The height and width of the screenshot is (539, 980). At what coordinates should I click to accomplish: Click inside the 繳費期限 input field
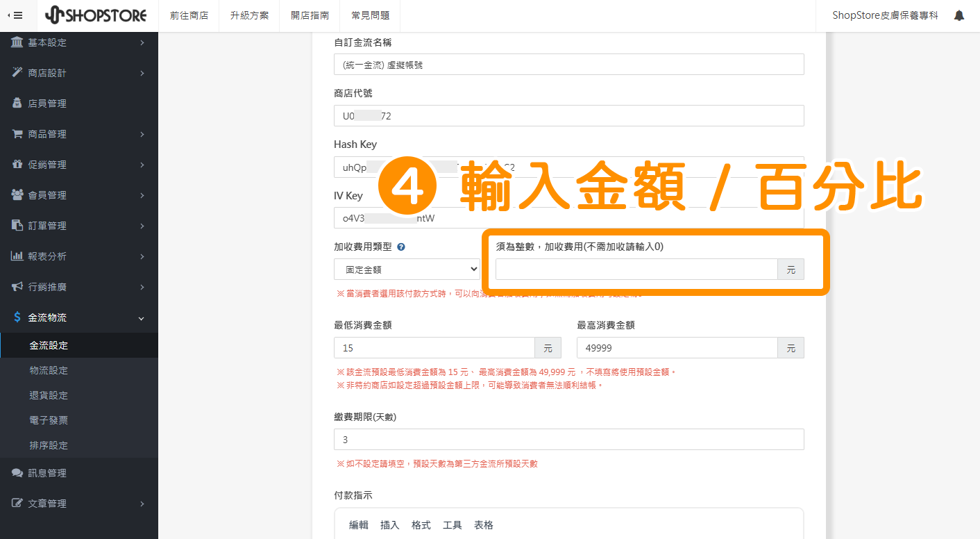click(568, 439)
